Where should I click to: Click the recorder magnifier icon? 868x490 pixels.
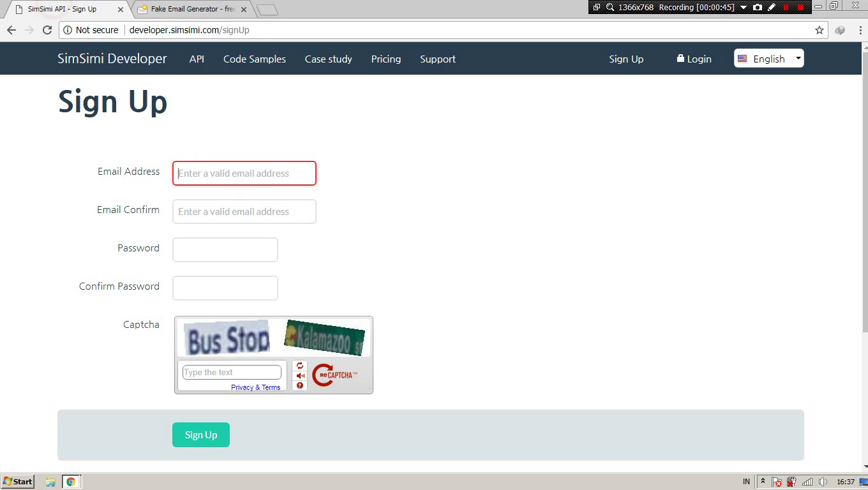click(610, 7)
